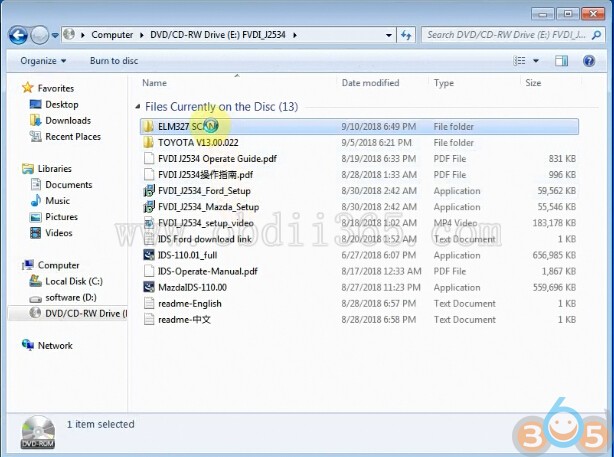
Task: Open the recent pages dropdown arrow
Action: point(55,35)
